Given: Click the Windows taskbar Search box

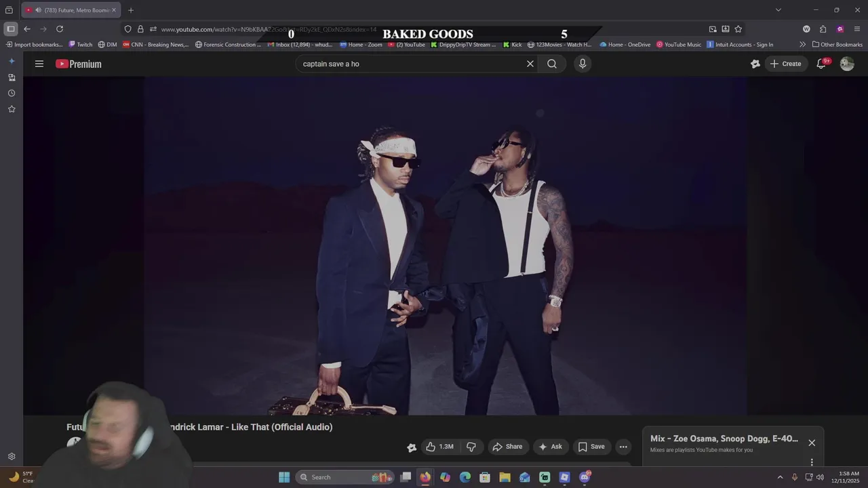Looking at the screenshot, I should click(345, 477).
